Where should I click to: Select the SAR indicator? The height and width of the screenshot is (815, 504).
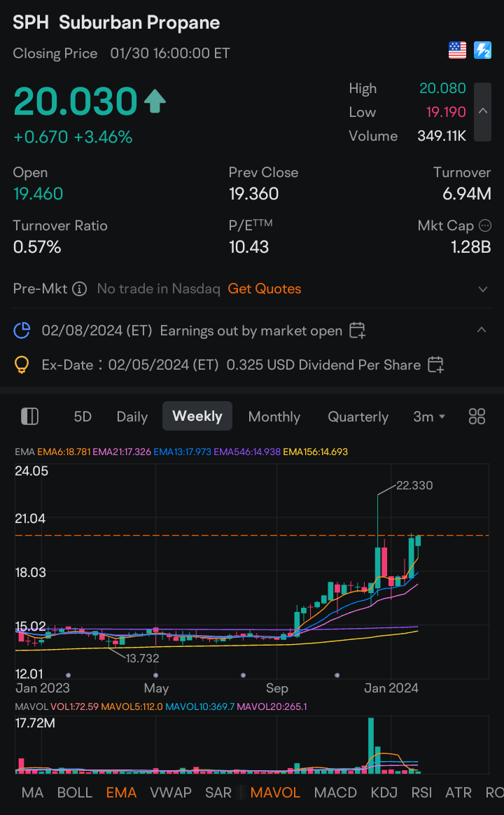(218, 793)
